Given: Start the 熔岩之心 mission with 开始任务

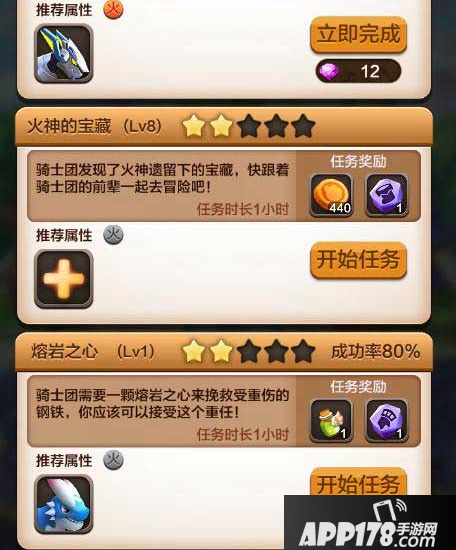Looking at the screenshot, I should click(x=358, y=482).
